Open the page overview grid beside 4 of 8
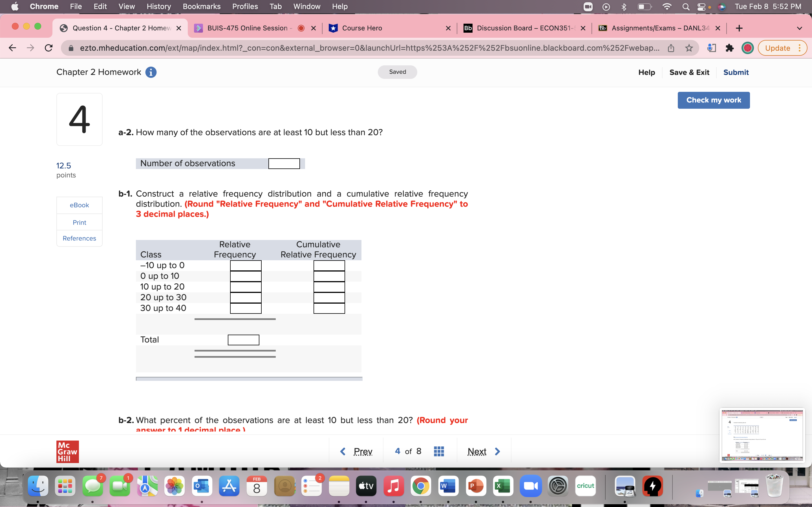Viewport: 812px width, 507px height. [439, 451]
